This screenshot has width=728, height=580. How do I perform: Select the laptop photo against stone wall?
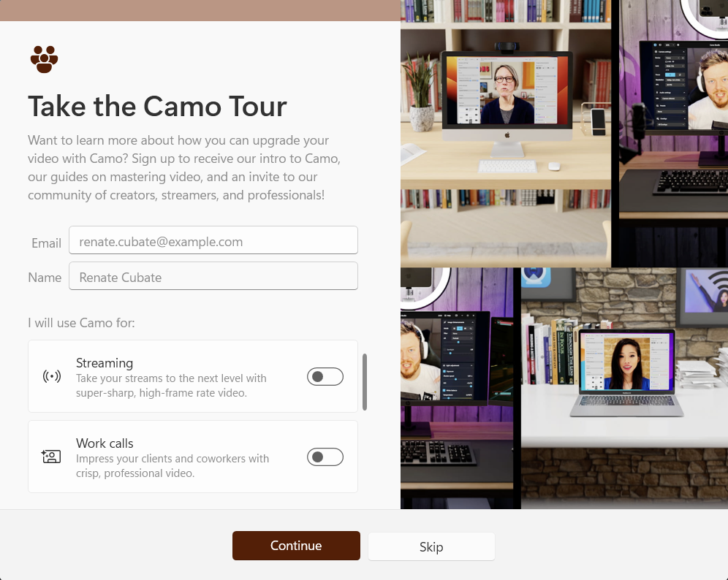624,388
